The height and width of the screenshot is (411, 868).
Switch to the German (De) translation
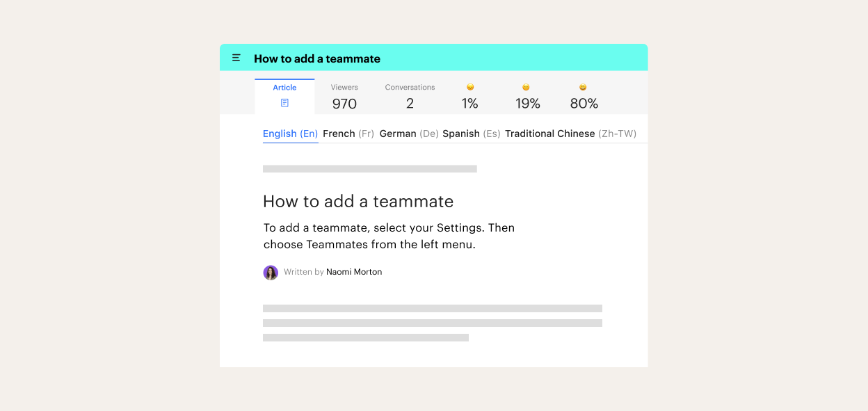(408, 134)
